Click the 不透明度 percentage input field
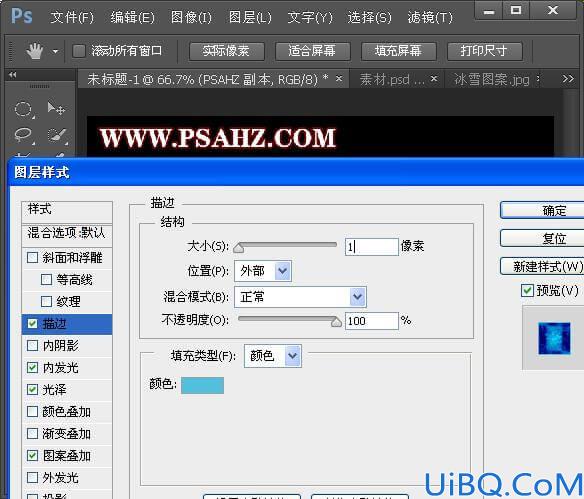 tap(372, 321)
